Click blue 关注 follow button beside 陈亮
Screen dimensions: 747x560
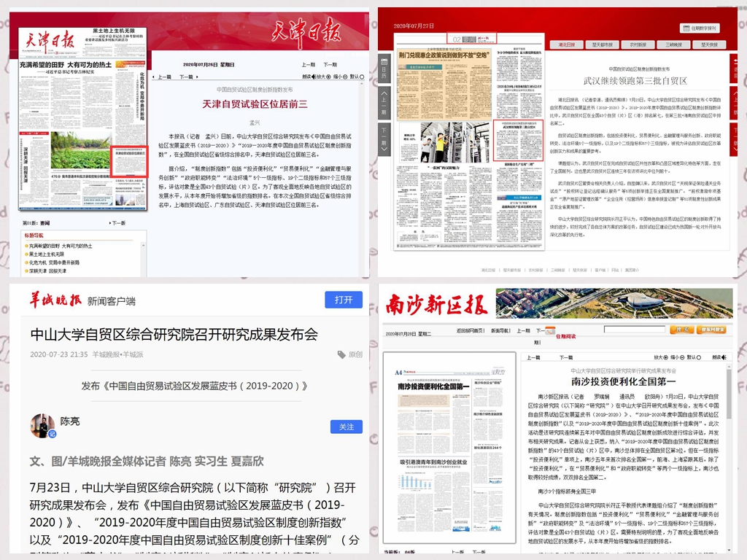(347, 427)
